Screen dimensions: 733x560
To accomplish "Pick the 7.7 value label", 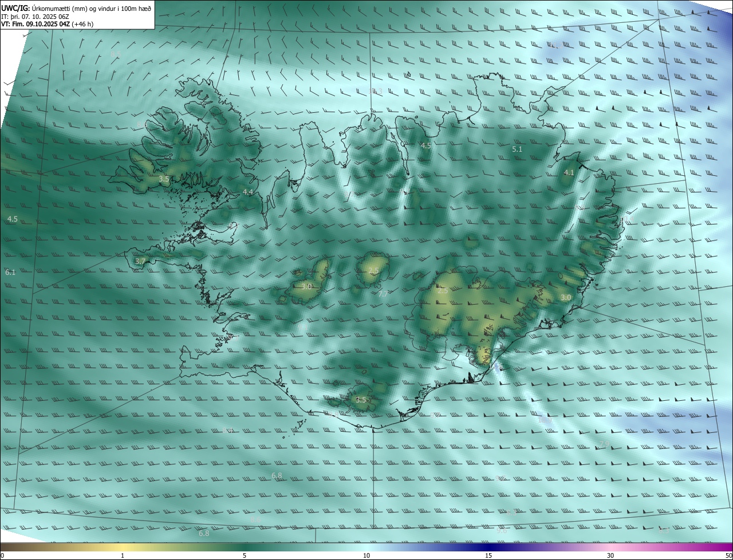I will click(x=383, y=294).
